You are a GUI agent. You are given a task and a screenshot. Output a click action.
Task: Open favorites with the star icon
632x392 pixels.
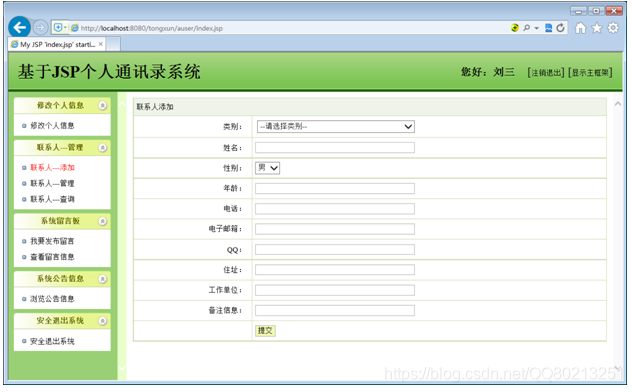point(597,28)
